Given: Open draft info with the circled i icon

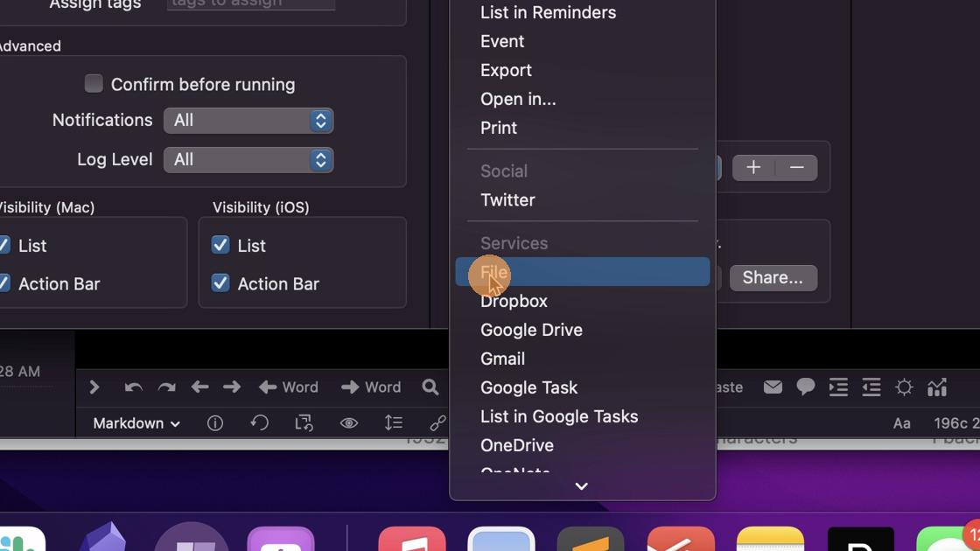Looking at the screenshot, I should pyautogui.click(x=215, y=423).
